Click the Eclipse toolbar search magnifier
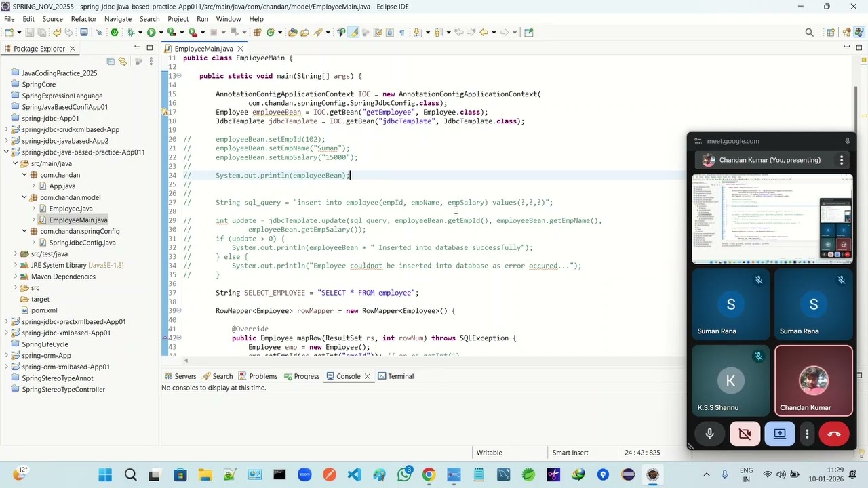868x488 pixels. [809, 32]
